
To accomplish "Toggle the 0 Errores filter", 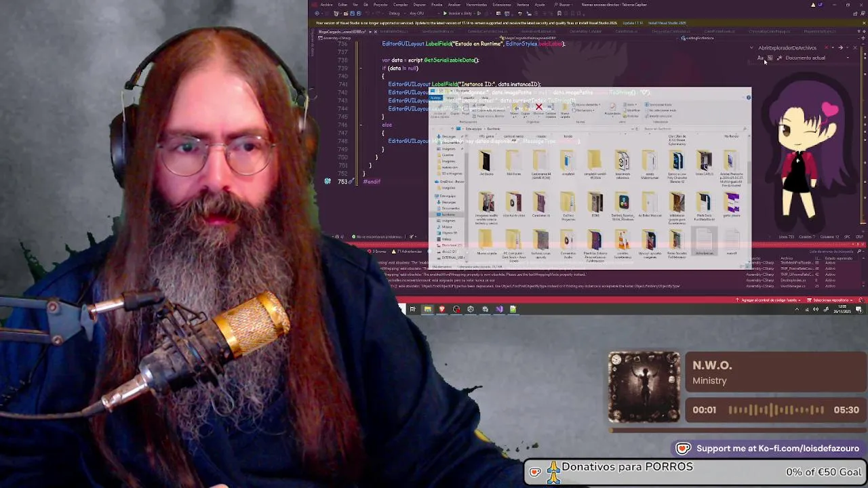I will click(378, 251).
